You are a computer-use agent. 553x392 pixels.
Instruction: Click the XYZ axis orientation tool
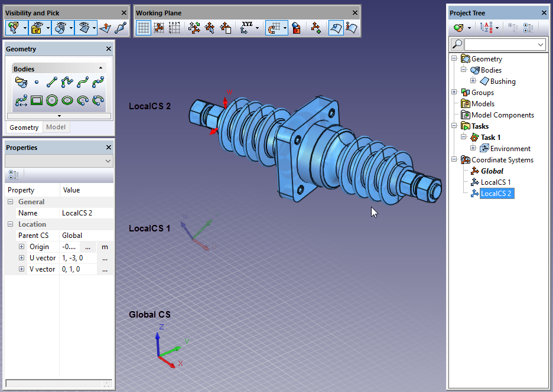coord(247,27)
